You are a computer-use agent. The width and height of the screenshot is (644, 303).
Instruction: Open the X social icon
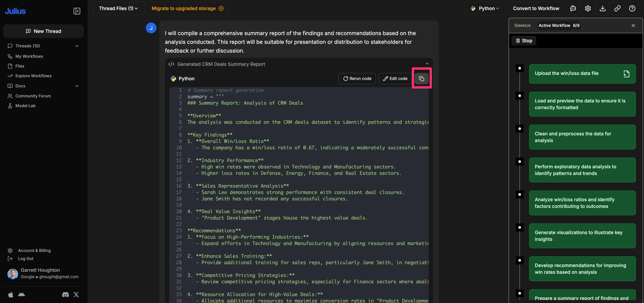76,294
